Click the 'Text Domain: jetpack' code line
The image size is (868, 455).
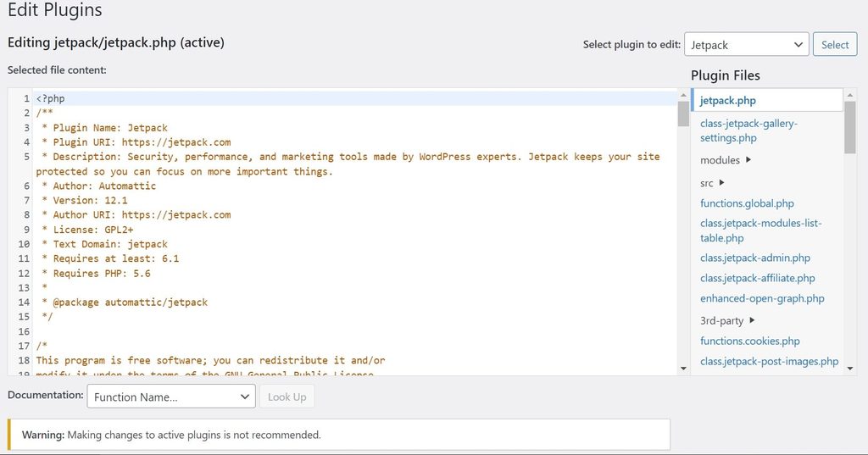coord(104,244)
